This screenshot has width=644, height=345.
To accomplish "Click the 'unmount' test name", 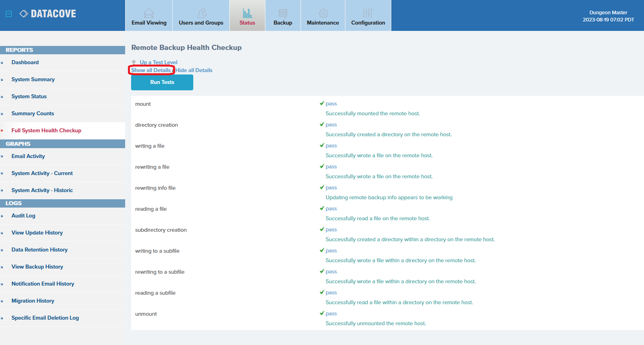I will pos(146,314).
